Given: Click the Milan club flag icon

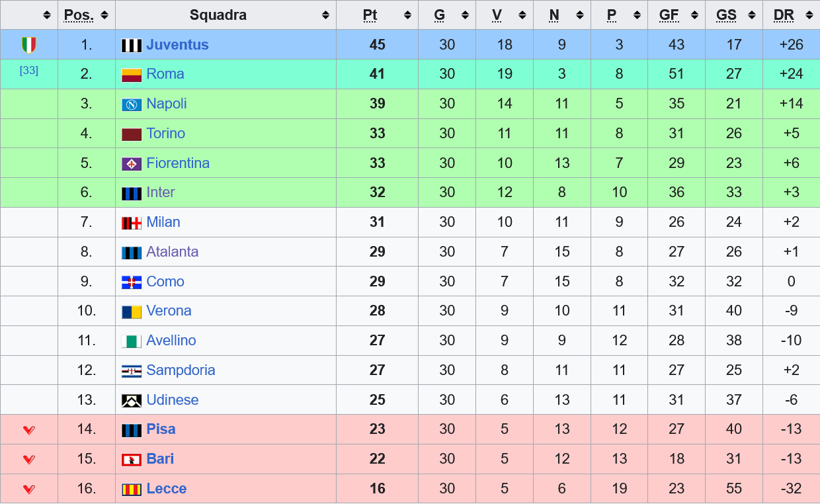Looking at the screenshot, I should [132, 223].
